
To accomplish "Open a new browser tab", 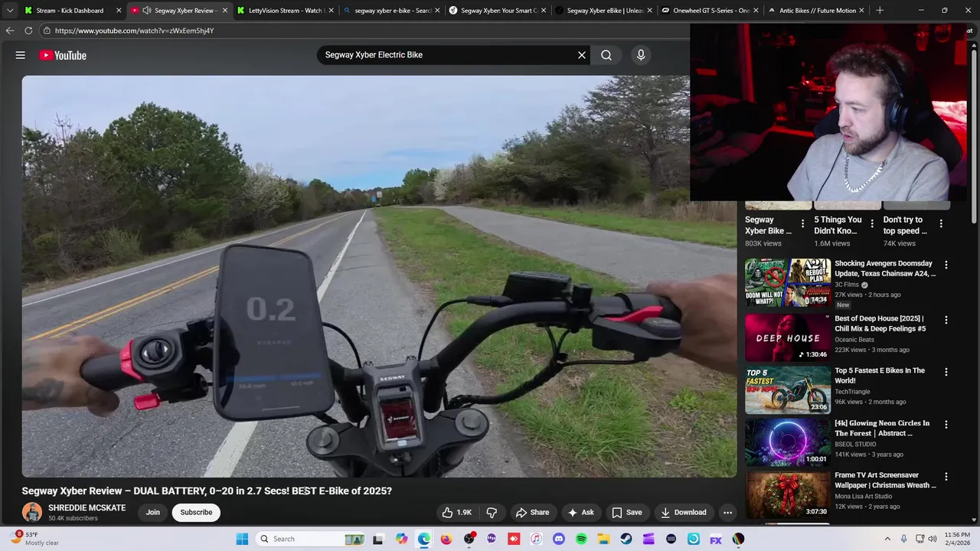I will tap(880, 11).
